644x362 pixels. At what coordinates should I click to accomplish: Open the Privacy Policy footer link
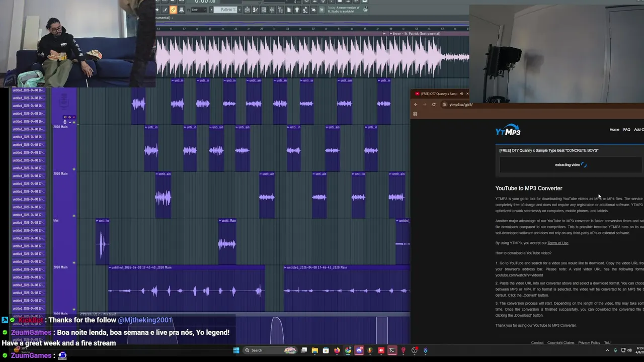[589, 343]
